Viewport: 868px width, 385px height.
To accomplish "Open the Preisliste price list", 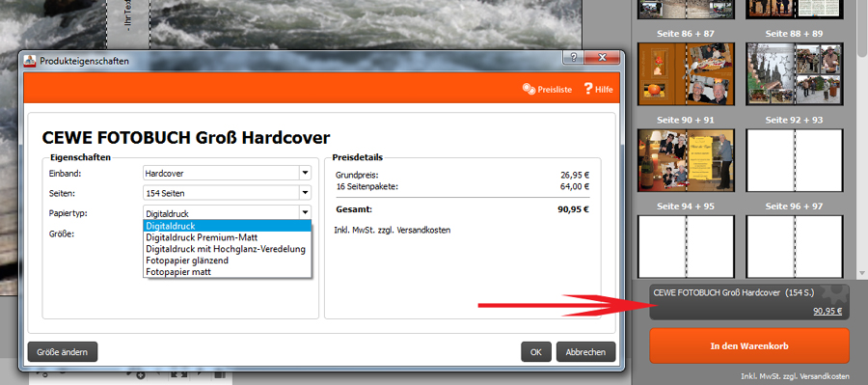I will (x=547, y=89).
